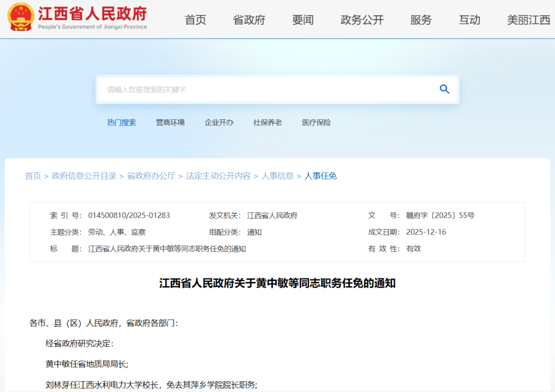Open 政府信息公开目录 breadcrumb link
The height and width of the screenshot is (392, 555).
click(x=84, y=176)
